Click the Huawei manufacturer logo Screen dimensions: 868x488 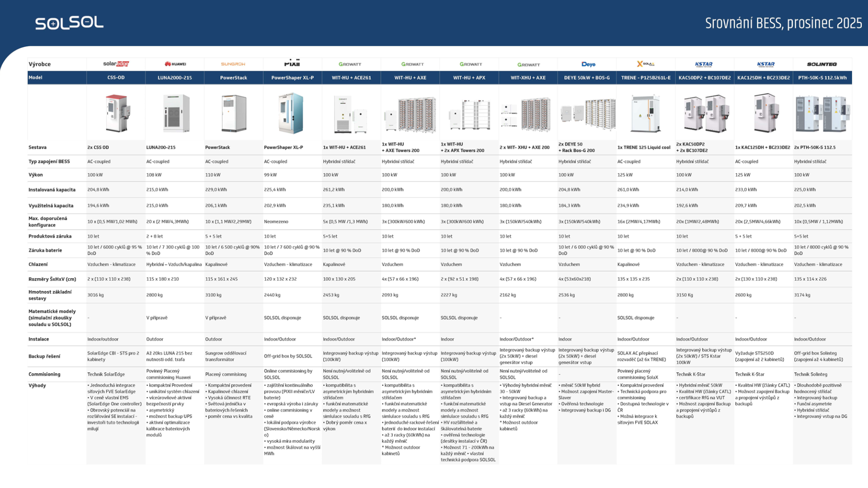click(x=175, y=64)
